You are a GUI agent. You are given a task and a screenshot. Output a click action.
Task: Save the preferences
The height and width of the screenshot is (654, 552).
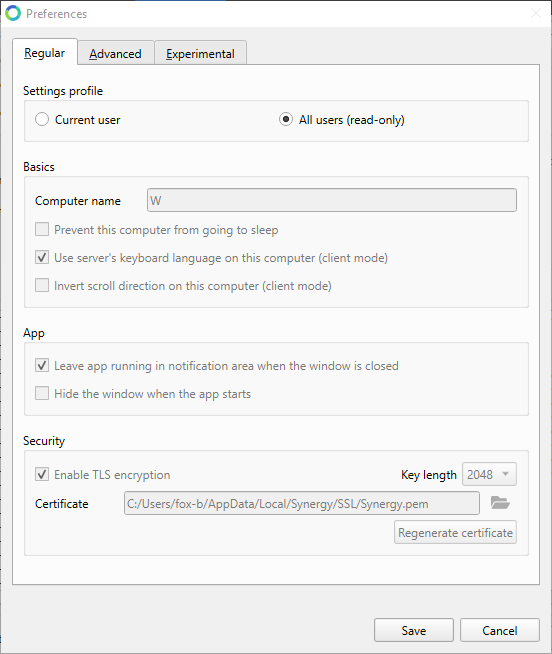(413, 630)
